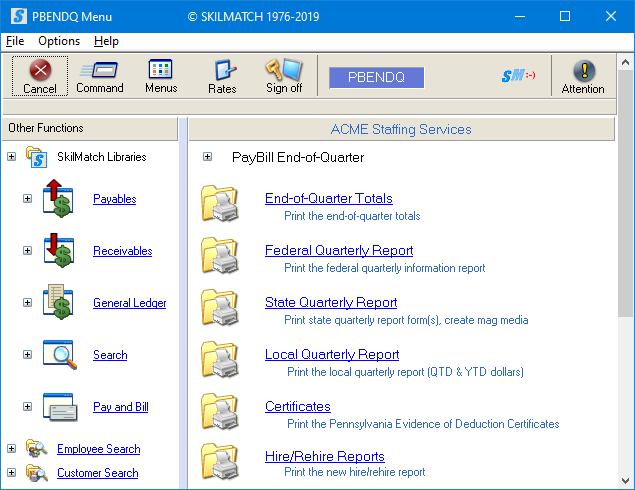
Task: Open the General Ledger link
Action: point(130,303)
